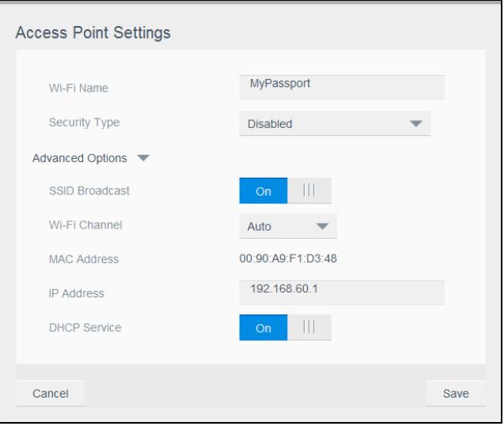
Task: Click the Wi-Fi Name input field
Action: point(342,87)
